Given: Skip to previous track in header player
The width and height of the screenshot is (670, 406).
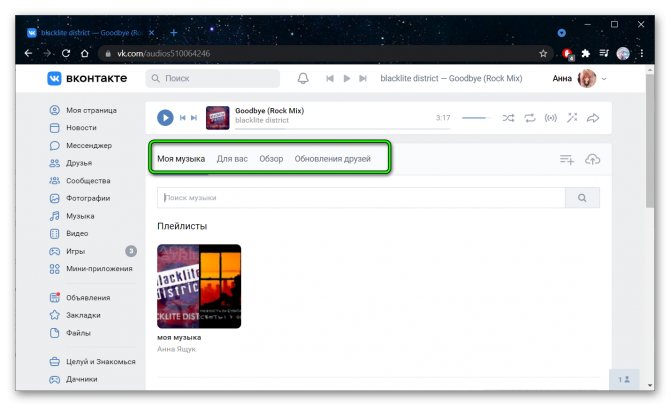Looking at the screenshot, I should (330, 78).
